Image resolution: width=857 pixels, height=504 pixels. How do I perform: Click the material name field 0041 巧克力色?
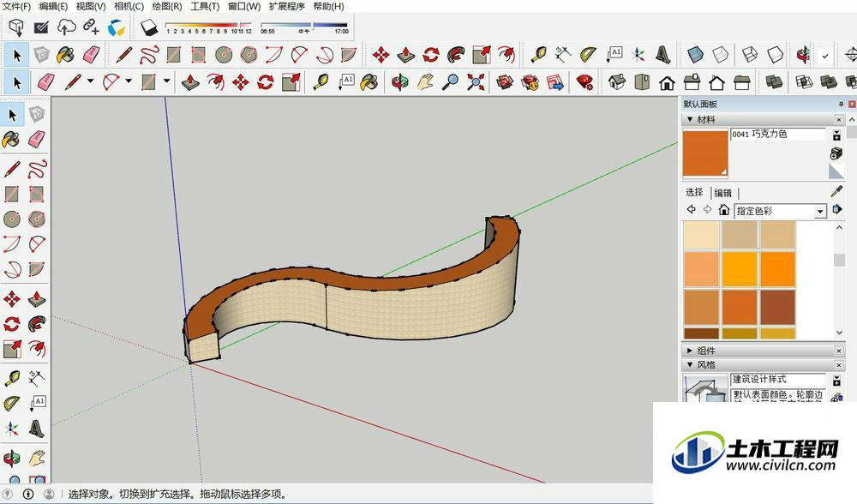pyautogui.click(x=778, y=135)
